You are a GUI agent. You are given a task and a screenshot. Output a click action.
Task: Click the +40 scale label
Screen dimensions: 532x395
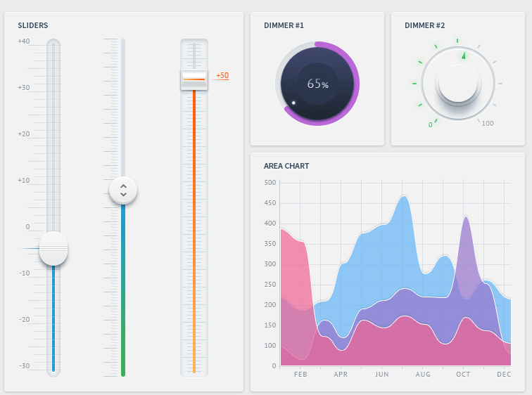click(24, 41)
